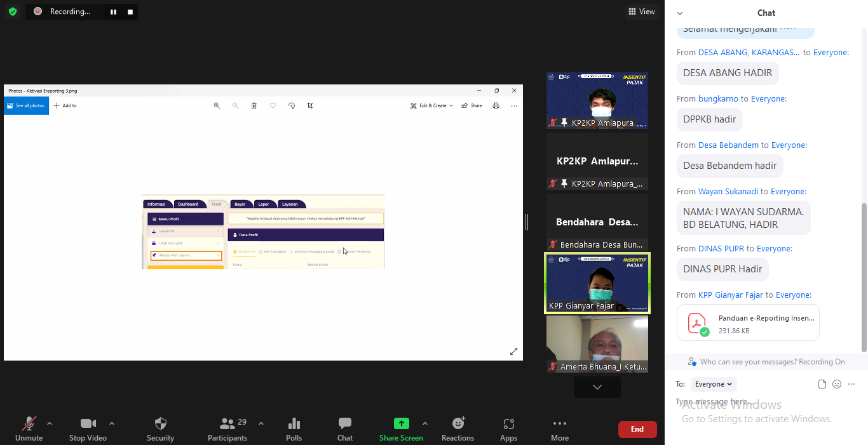This screenshot has height=445, width=868.
Task: Pause the recording
Action: (113, 11)
